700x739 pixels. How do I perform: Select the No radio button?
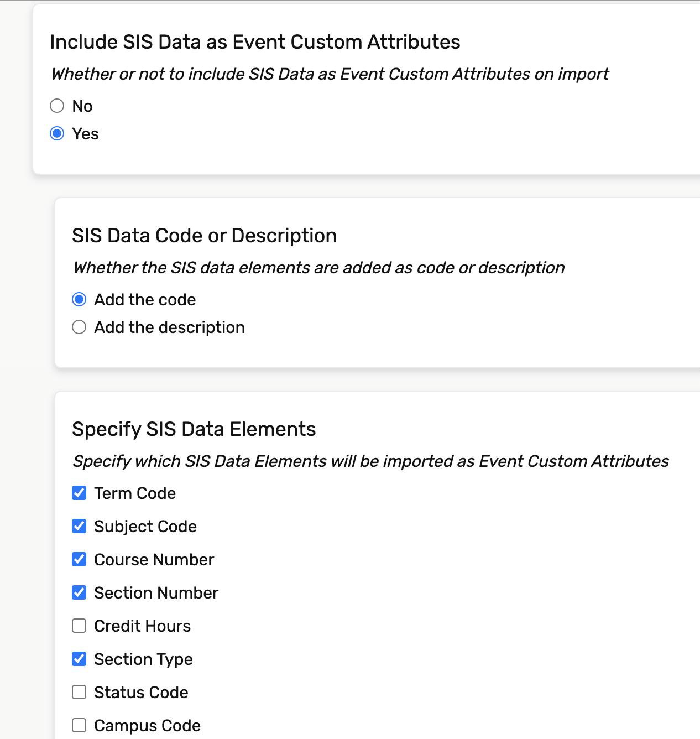tap(57, 106)
